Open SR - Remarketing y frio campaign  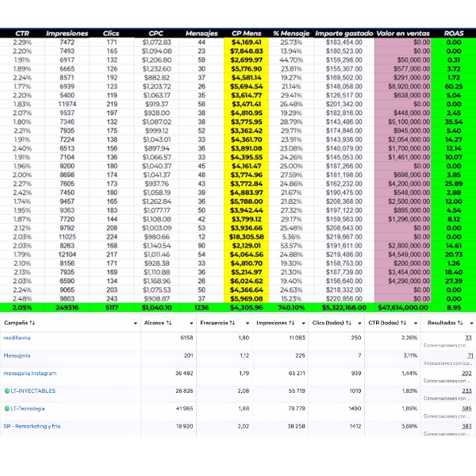[x=32, y=425]
